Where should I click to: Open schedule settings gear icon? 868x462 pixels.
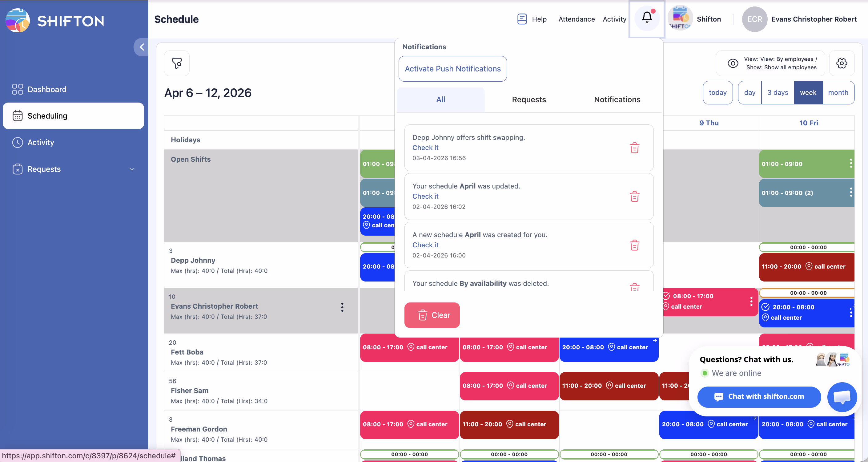click(842, 63)
